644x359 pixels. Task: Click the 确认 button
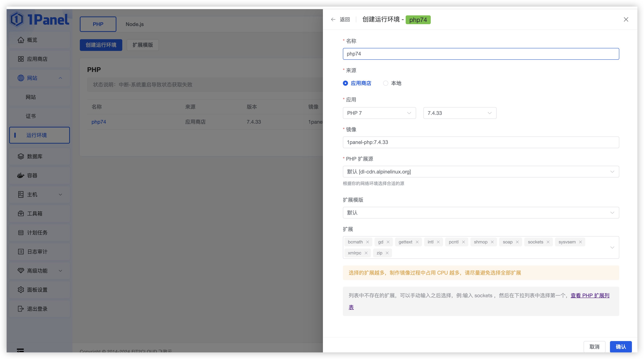[x=621, y=347]
